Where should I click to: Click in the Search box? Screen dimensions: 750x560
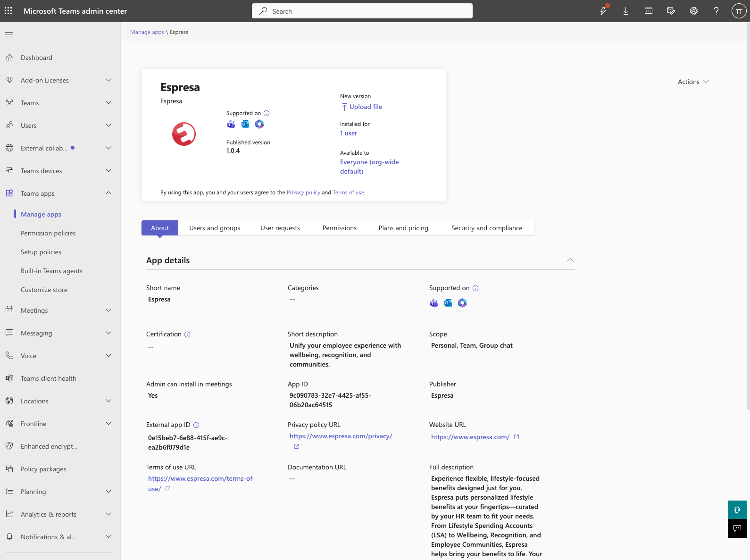point(362,11)
